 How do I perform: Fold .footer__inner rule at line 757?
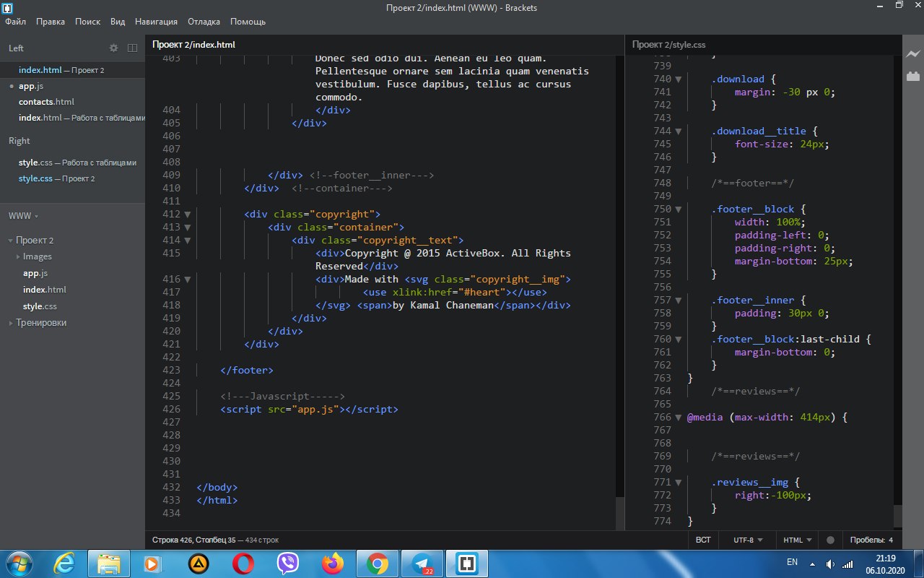(678, 301)
